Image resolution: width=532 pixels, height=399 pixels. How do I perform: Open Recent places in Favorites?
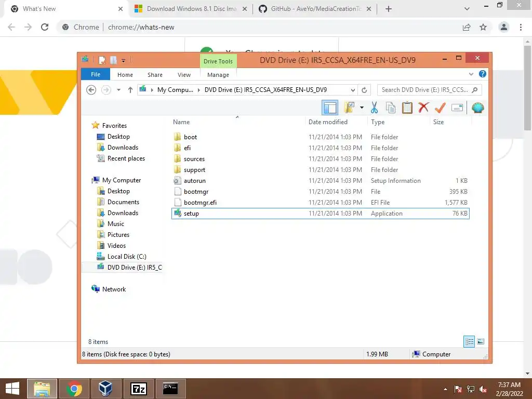point(126,158)
